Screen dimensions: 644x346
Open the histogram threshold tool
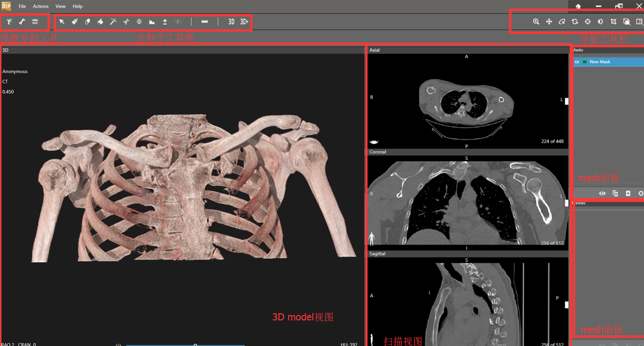point(152,22)
